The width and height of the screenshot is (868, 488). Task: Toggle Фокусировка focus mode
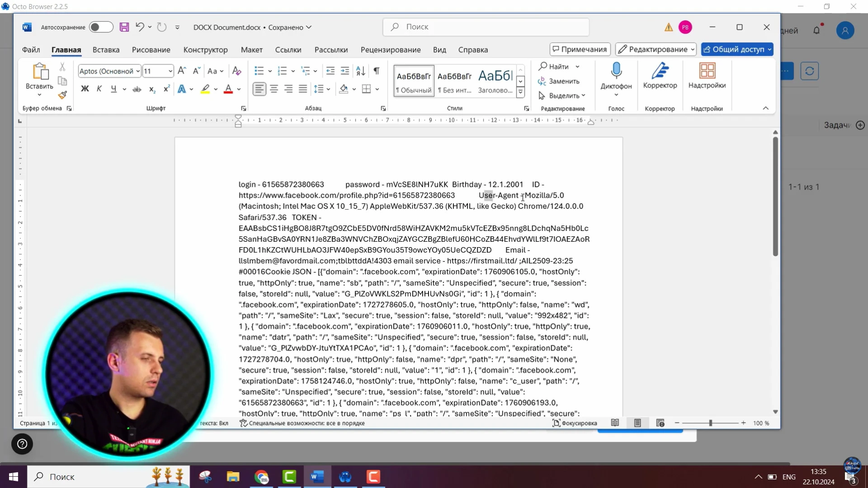tap(575, 423)
